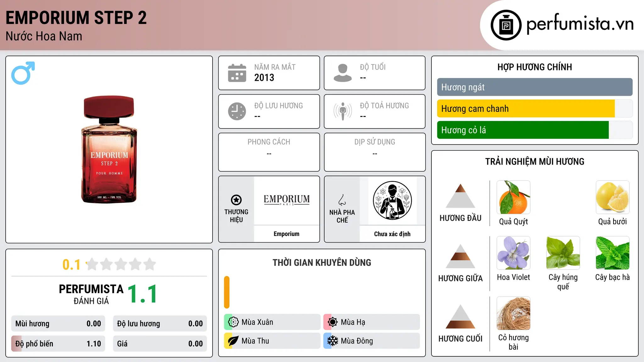Click the Emporium brand name caption

286,234
